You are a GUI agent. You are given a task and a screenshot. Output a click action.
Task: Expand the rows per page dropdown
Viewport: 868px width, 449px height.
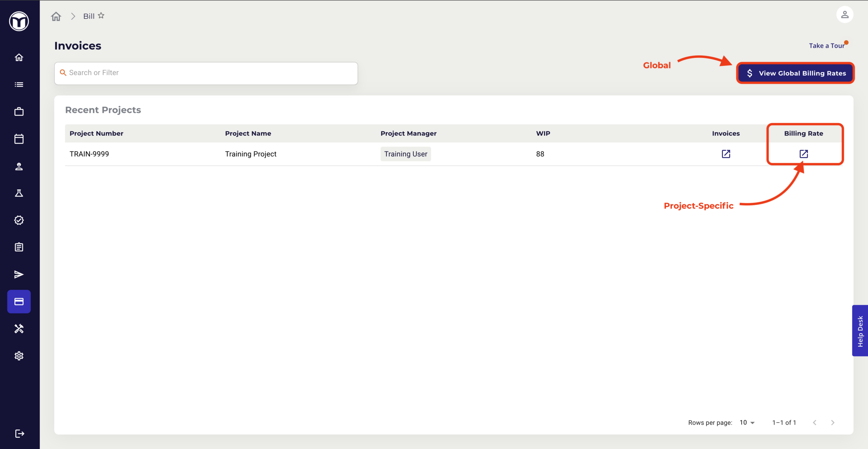(x=747, y=423)
